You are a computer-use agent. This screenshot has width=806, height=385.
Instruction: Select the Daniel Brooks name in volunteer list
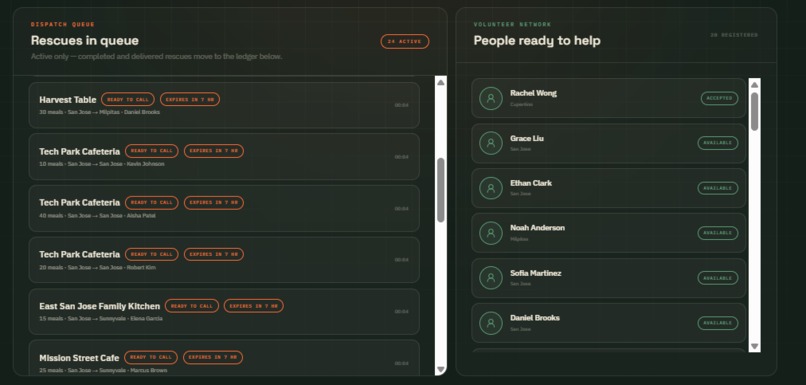click(x=535, y=318)
